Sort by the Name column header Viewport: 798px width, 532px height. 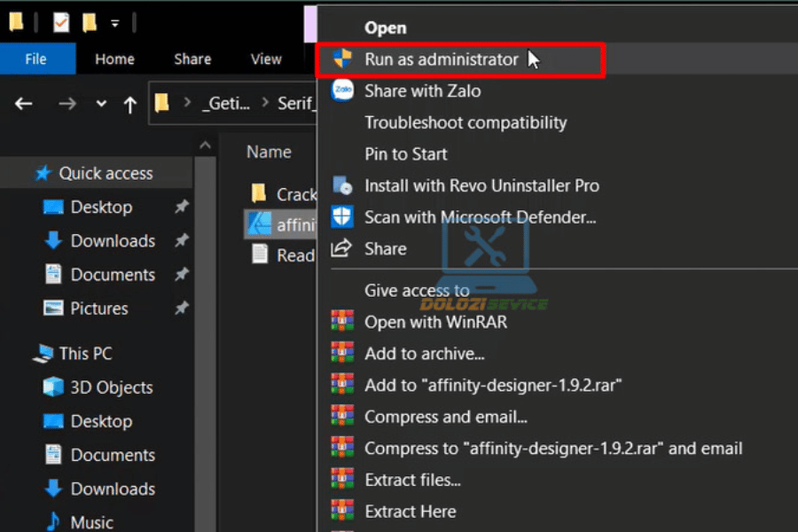click(269, 152)
